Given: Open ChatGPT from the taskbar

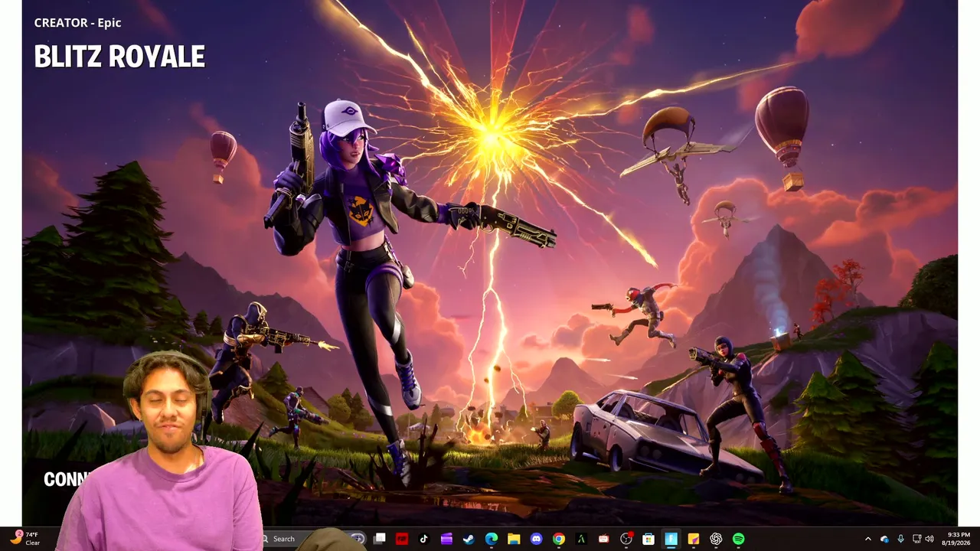Looking at the screenshot, I should point(716,539).
